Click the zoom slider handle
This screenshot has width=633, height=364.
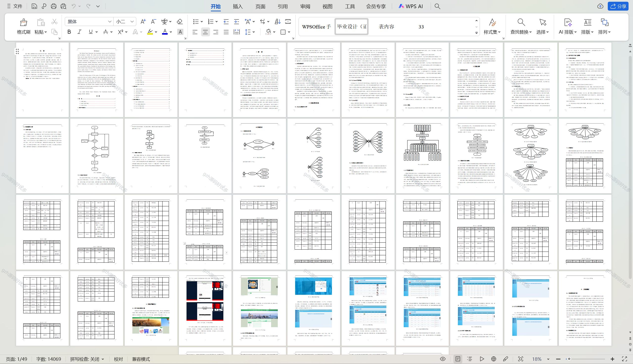point(569,359)
